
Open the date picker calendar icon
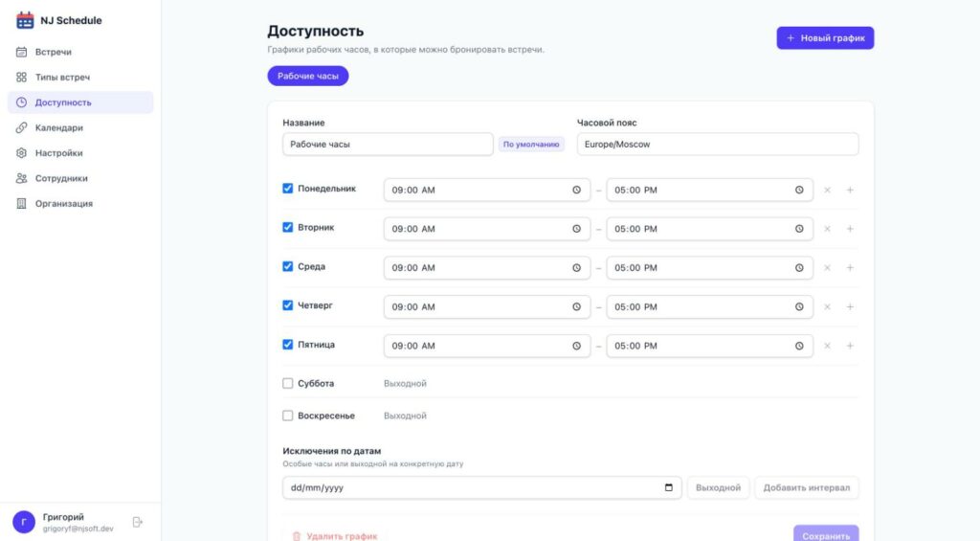point(668,487)
